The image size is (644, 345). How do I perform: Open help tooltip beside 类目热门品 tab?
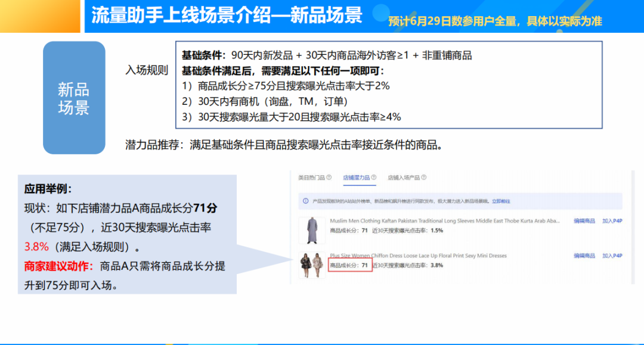point(329,178)
